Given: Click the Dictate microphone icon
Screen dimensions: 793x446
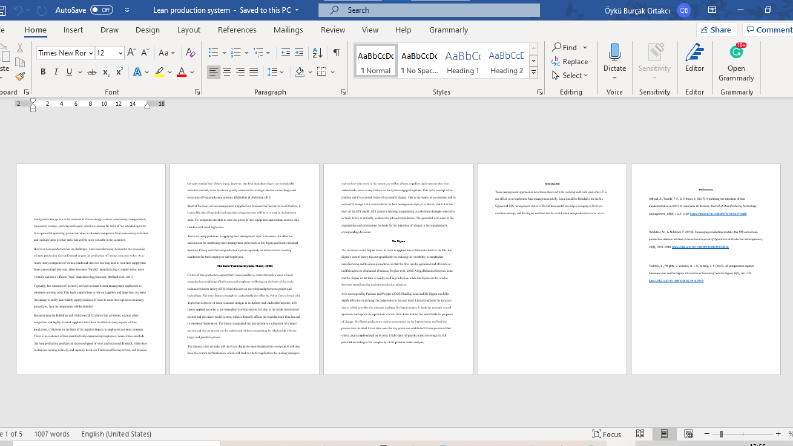Looking at the screenshot, I should (x=614, y=52).
